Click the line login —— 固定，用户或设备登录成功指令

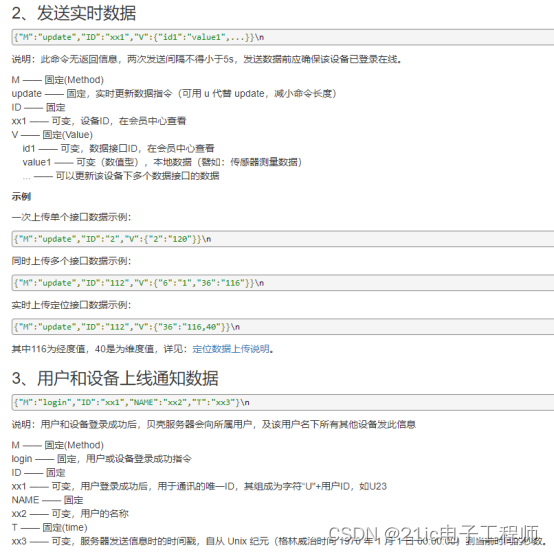click(x=102, y=459)
